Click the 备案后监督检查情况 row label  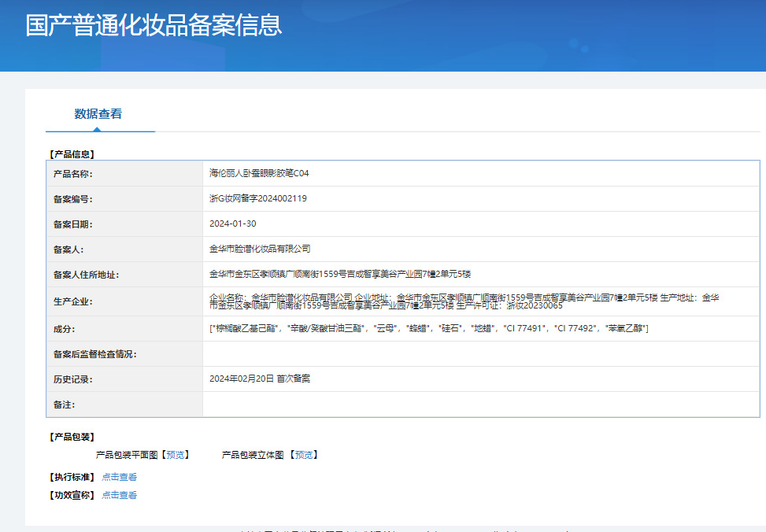click(94, 354)
